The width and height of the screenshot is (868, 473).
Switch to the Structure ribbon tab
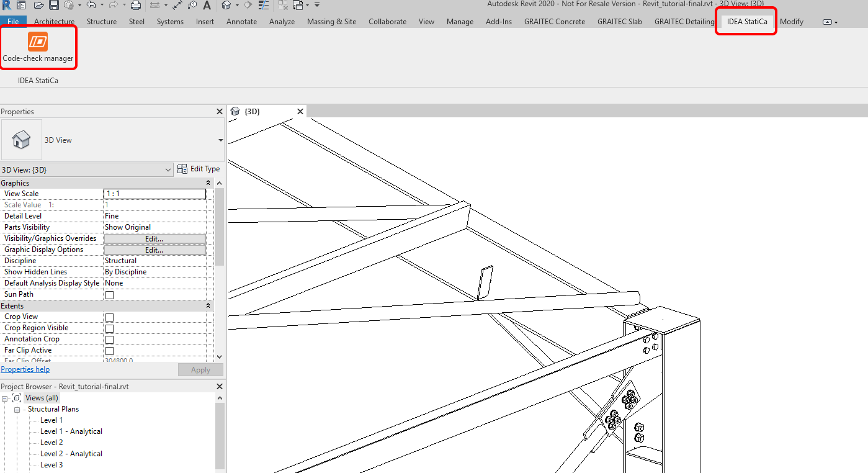[x=101, y=22]
